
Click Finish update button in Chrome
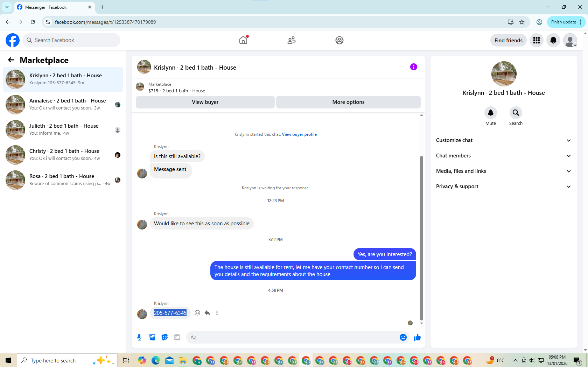[x=566, y=22]
